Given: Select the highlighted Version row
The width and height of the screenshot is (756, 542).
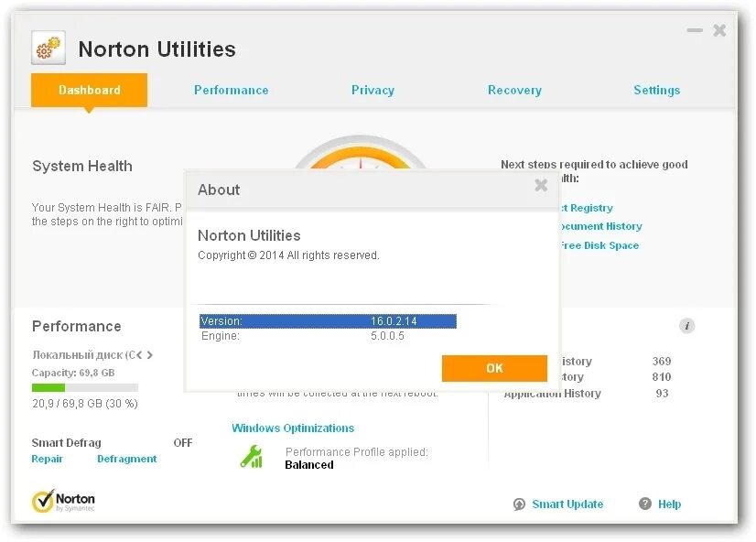Looking at the screenshot, I should pyautogui.click(x=327, y=321).
